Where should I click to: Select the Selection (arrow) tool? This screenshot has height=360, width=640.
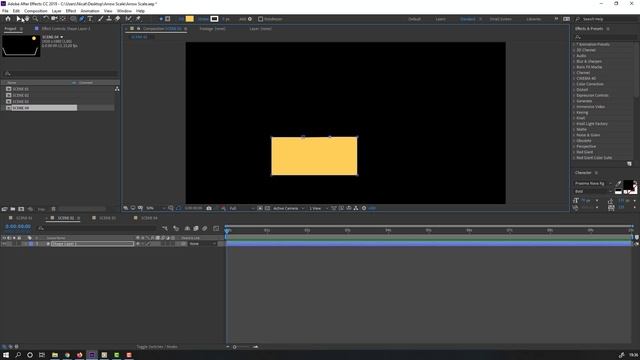tap(19, 19)
